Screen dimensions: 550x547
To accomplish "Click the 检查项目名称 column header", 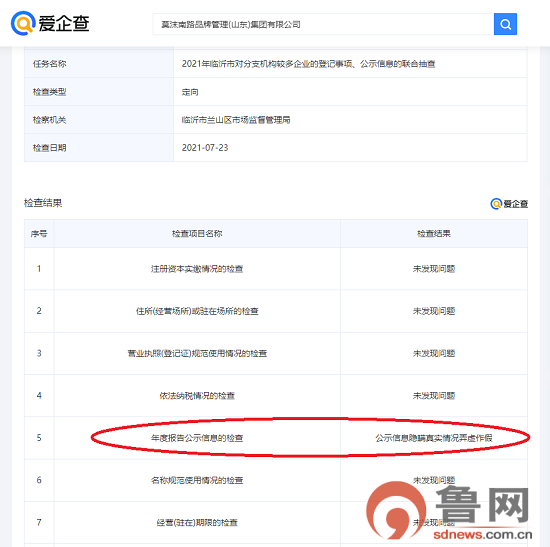I will pyautogui.click(x=197, y=234).
